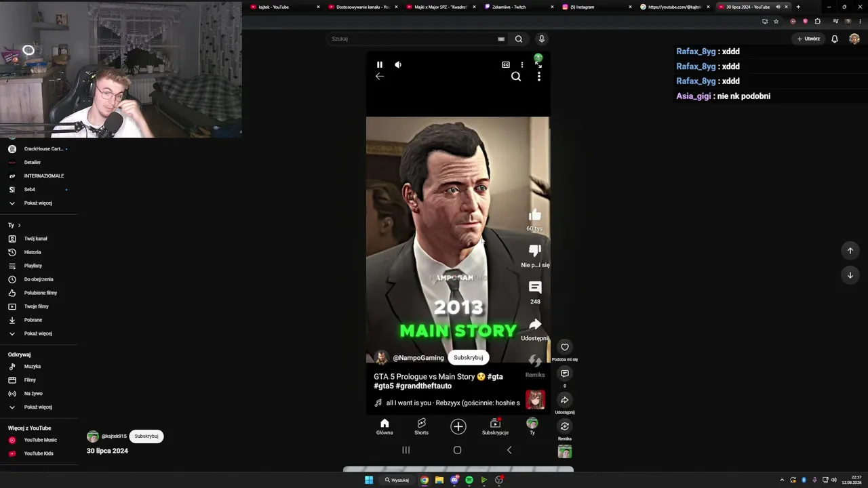This screenshot has height=488, width=868.
Task: Like the Short with thumbs up (60 tys.)
Action: (x=535, y=216)
